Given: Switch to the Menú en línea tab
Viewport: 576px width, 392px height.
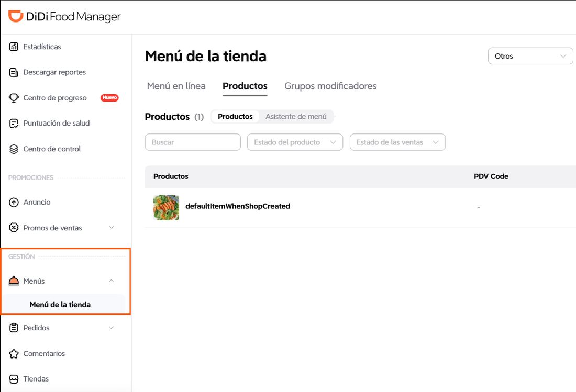Looking at the screenshot, I should pos(176,86).
